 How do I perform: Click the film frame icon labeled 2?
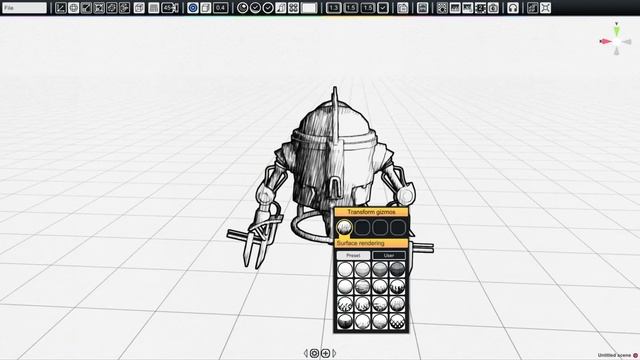480,8
